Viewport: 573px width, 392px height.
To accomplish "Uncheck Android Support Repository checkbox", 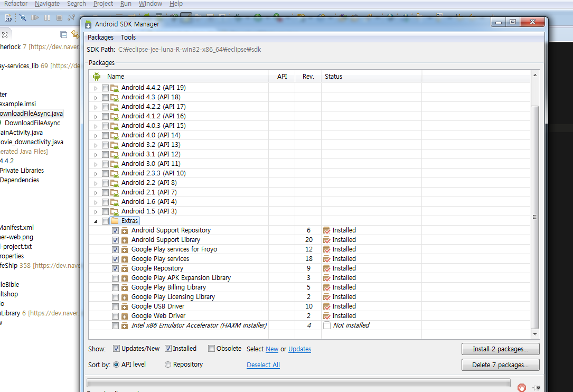I will pyautogui.click(x=115, y=230).
